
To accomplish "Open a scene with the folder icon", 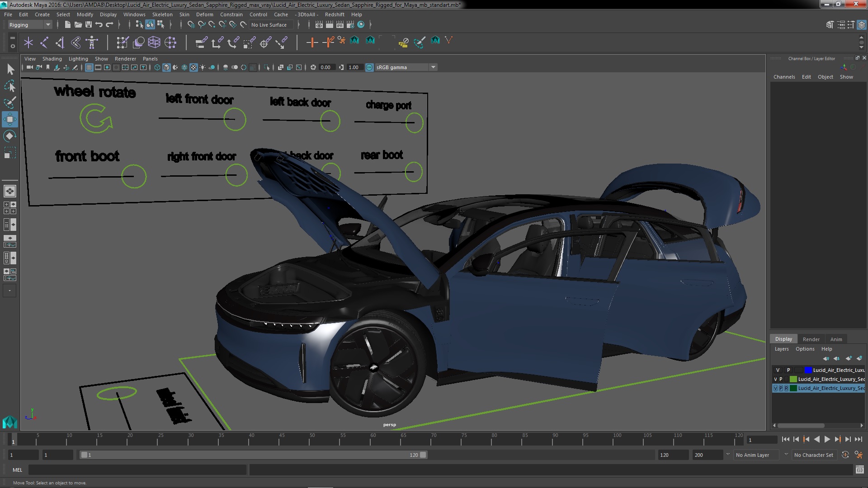I will tap(78, 25).
